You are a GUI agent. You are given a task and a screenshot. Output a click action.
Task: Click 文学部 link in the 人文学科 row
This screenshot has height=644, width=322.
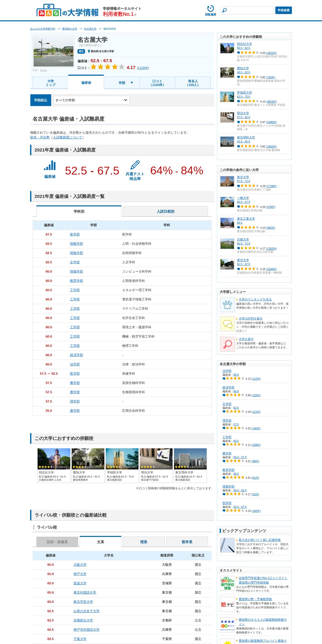pos(75,262)
